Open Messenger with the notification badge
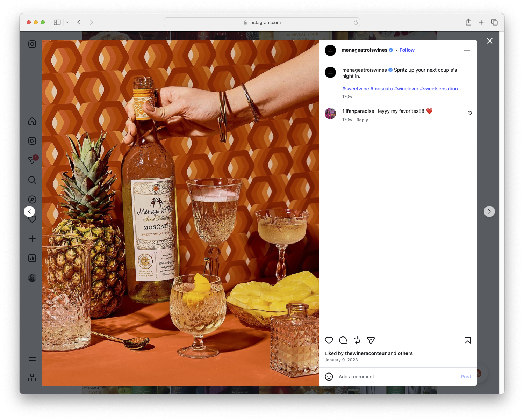Viewport: 524px width, 420px height. pyautogui.click(x=32, y=160)
